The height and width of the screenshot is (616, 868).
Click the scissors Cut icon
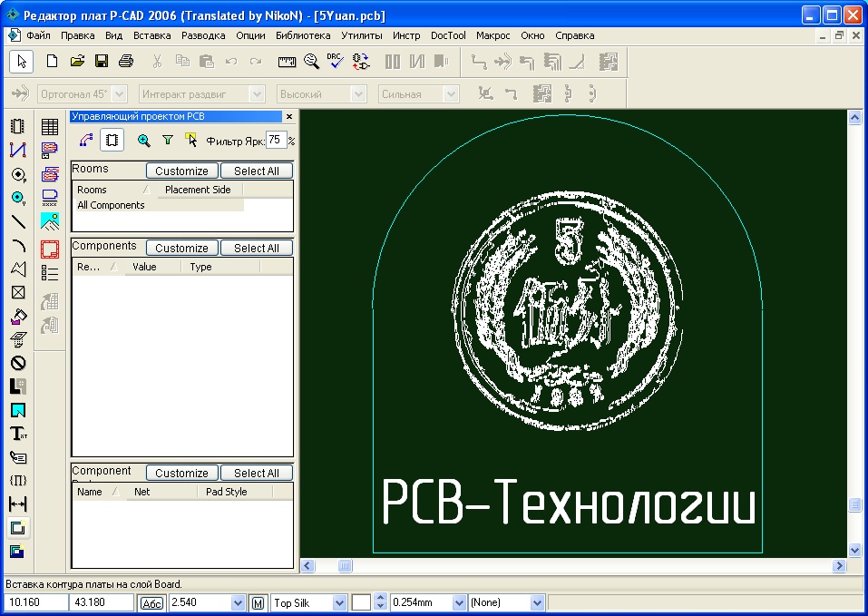(157, 61)
